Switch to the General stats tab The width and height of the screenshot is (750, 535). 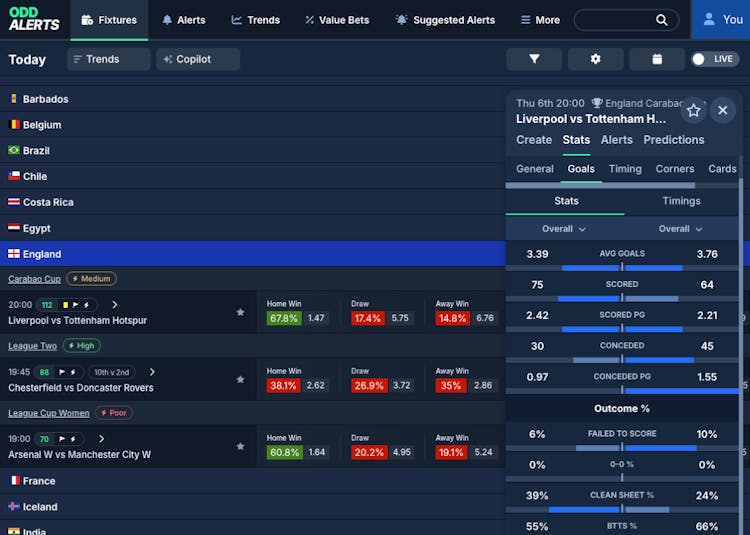point(535,169)
